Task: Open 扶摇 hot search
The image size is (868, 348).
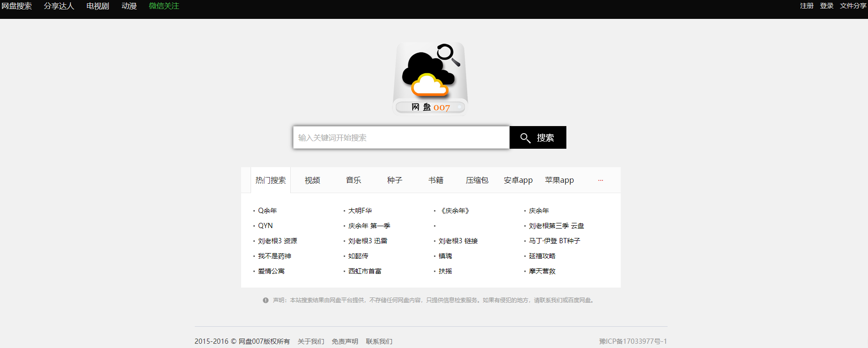Action: [x=445, y=271]
